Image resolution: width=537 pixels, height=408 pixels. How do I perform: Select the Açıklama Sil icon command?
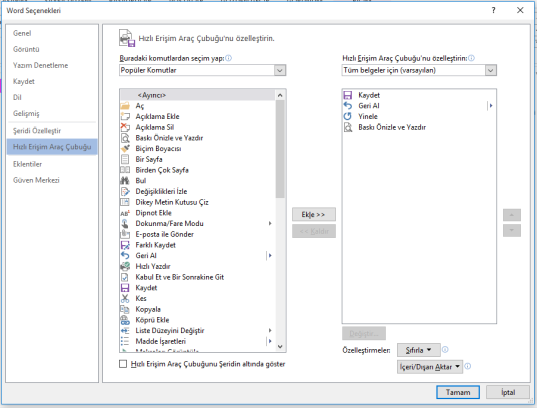pyautogui.click(x=125, y=127)
